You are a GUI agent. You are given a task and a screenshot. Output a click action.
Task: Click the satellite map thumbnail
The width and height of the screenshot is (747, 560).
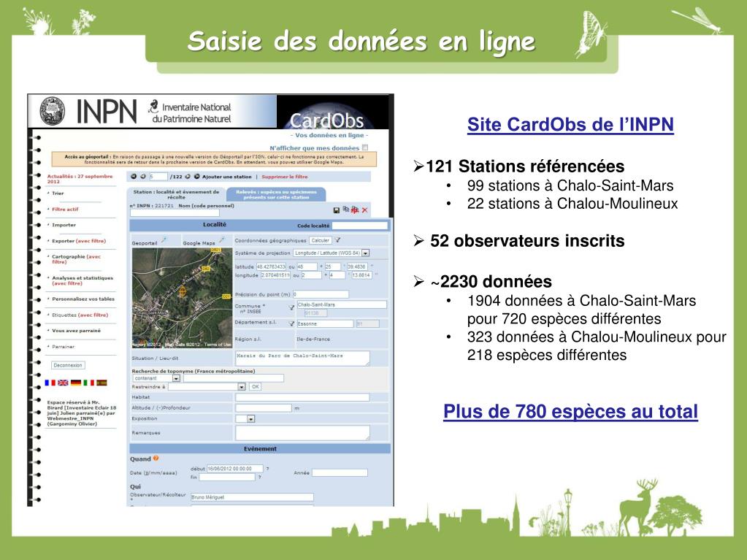[x=182, y=298]
